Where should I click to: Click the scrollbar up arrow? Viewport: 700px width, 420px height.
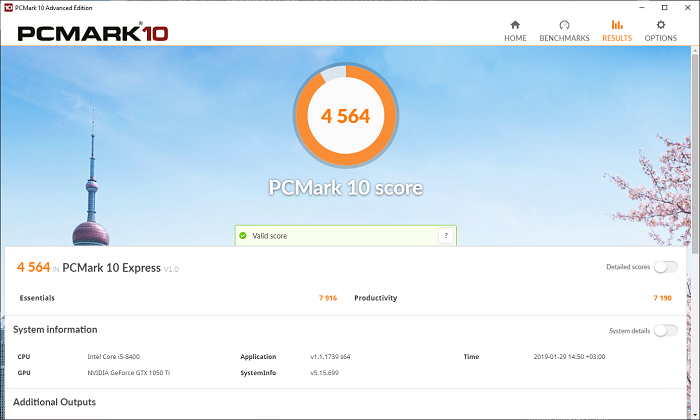click(694, 52)
